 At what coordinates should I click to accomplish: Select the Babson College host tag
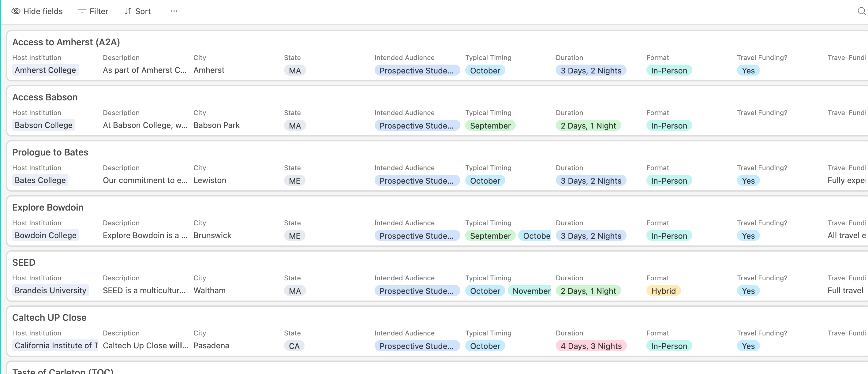click(43, 125)
